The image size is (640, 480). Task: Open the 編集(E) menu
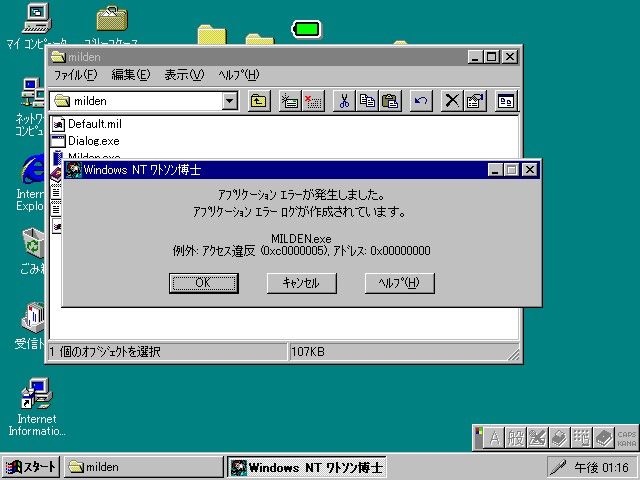click(131, 75)
